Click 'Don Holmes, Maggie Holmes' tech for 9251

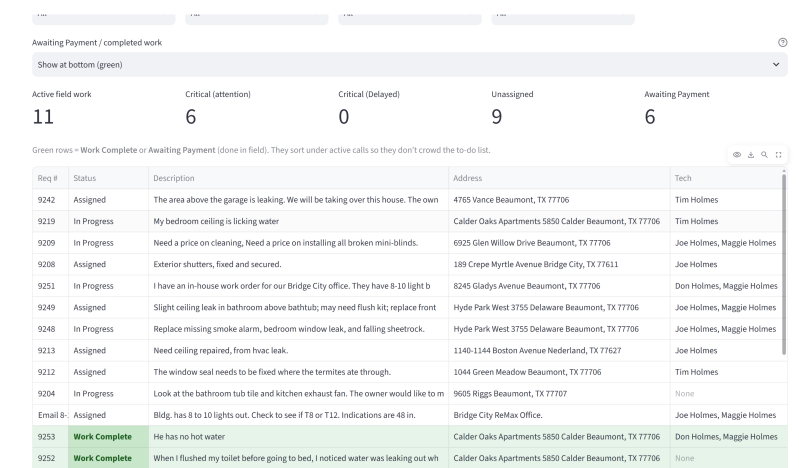click(726, 285)
